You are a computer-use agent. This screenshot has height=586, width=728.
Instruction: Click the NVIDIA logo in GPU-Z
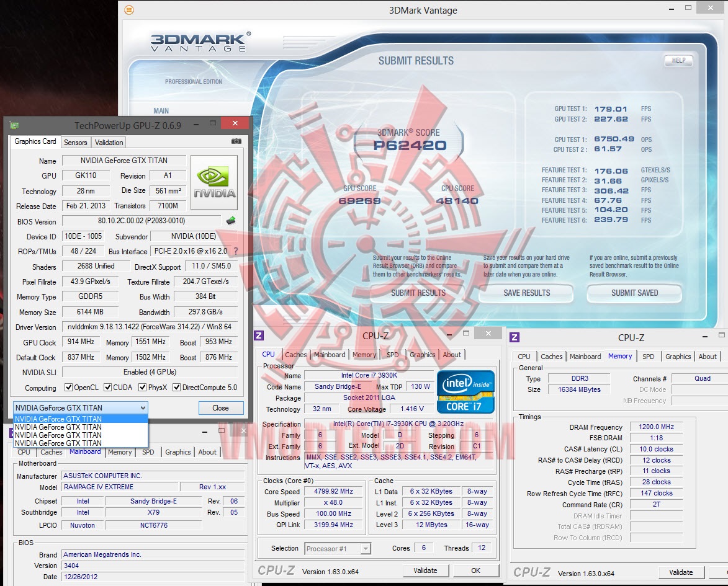[214, 182]
